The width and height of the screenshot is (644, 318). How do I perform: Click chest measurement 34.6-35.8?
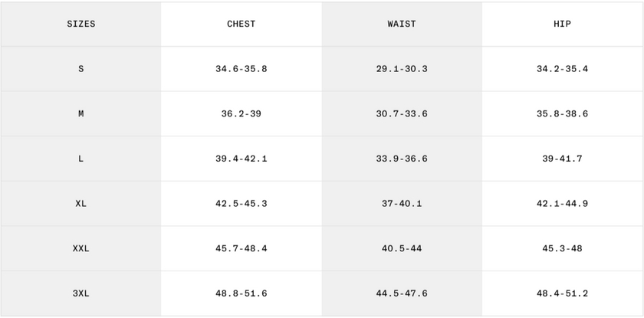(x=241, y=69)
